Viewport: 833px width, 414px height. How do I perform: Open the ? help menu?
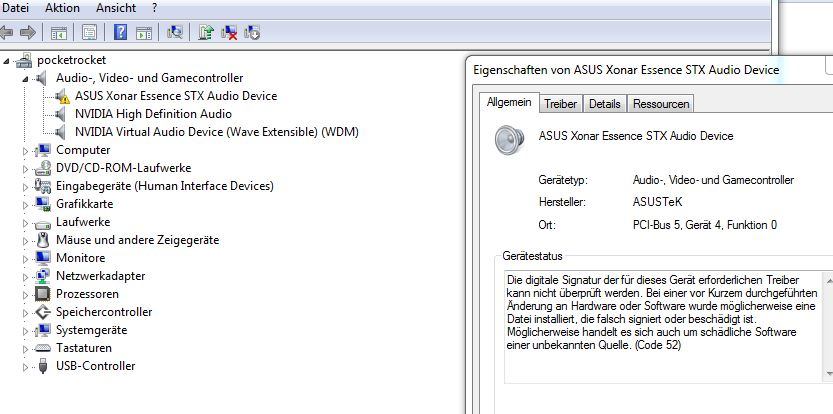[x=154, y=8]
